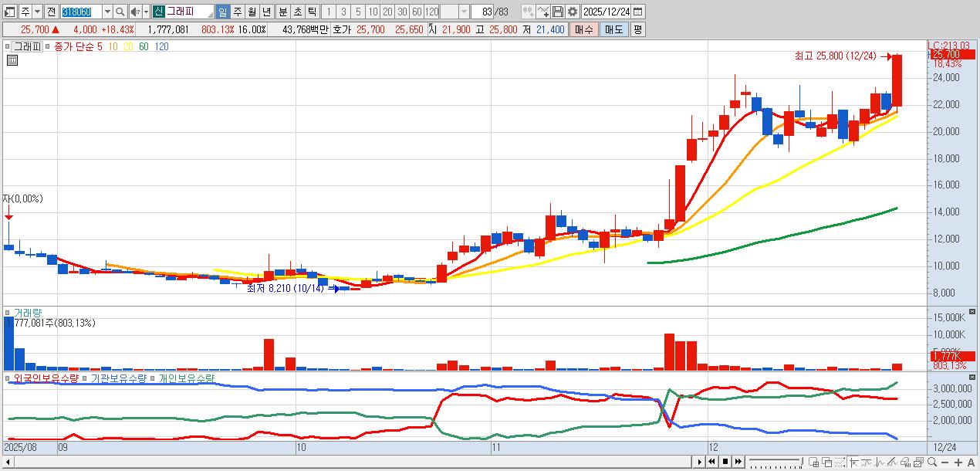Open chart settings gear icon
980x471 pixels.
(573, 12)
